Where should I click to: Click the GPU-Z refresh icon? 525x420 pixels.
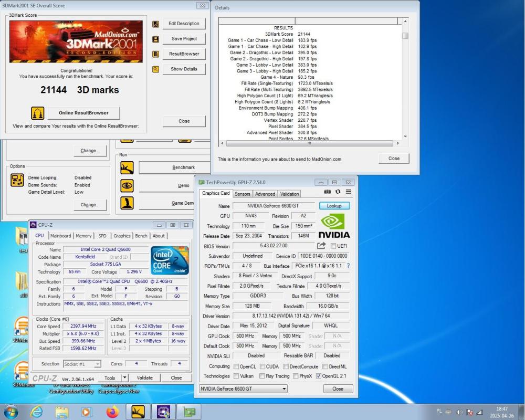pyautogui.click(x=338, y=192)
